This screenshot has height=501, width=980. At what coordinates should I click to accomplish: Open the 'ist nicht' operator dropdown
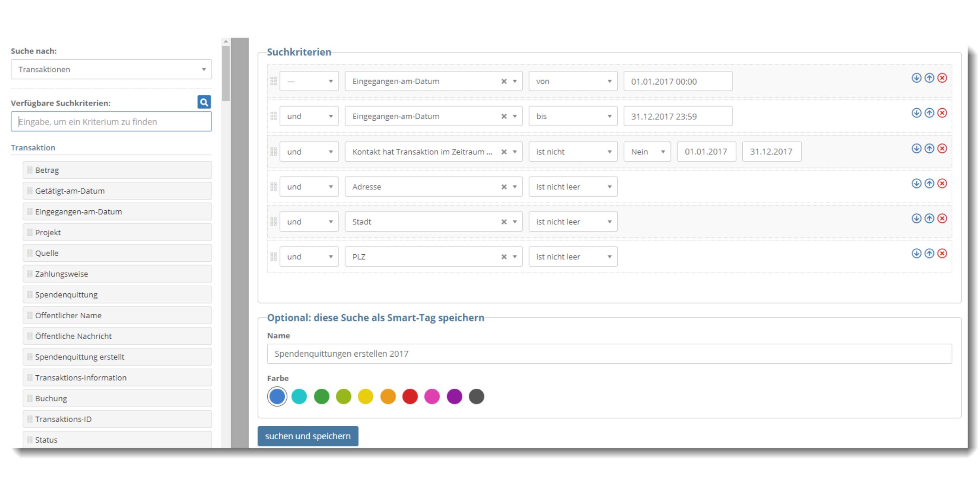[572, 152]
